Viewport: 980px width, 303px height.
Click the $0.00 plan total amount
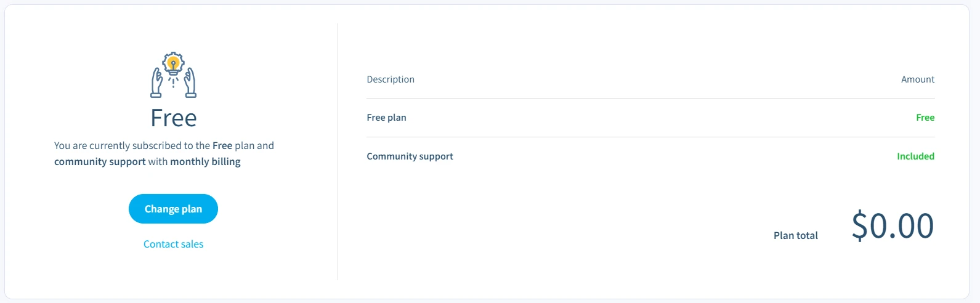tap(893, 225)
